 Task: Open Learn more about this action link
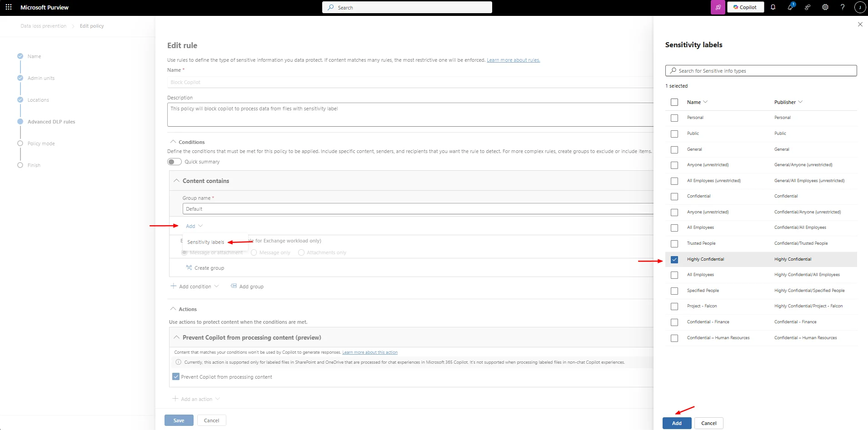(370, 352)
